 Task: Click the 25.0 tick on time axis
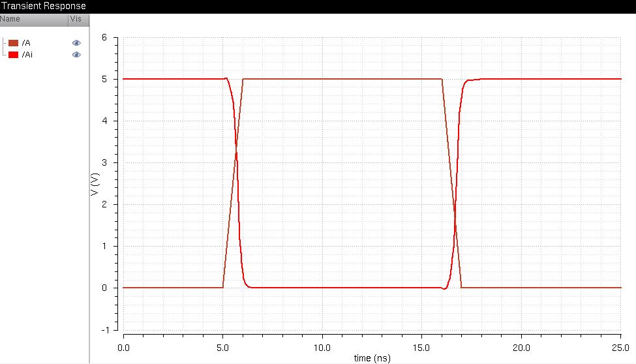(x=620, y=348)
